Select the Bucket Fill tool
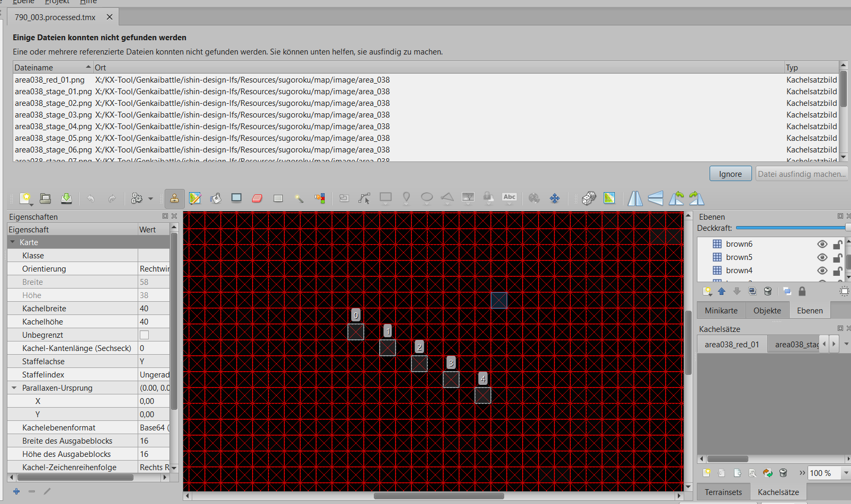 point(216,199)
